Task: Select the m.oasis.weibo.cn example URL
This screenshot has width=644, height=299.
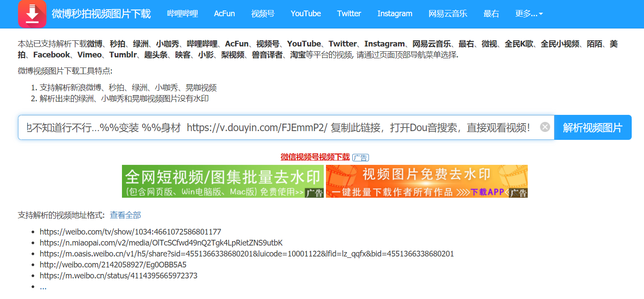Action: click(247, 253)
